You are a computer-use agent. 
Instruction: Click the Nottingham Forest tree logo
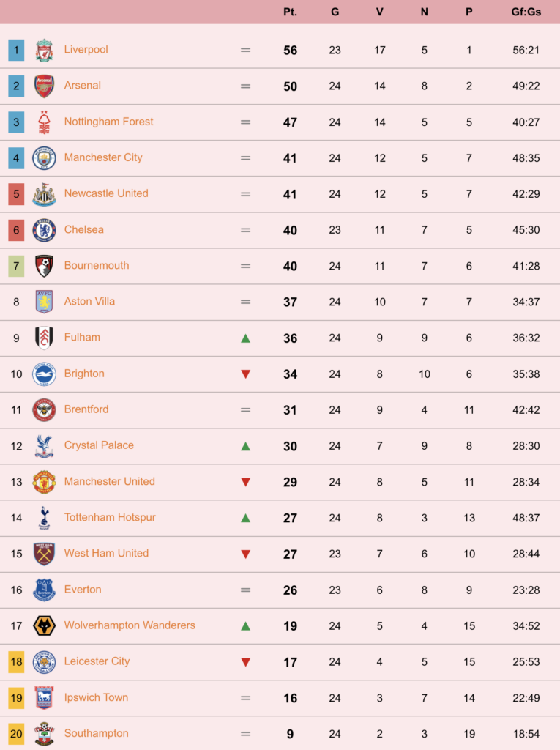click(x=44, y=122)
